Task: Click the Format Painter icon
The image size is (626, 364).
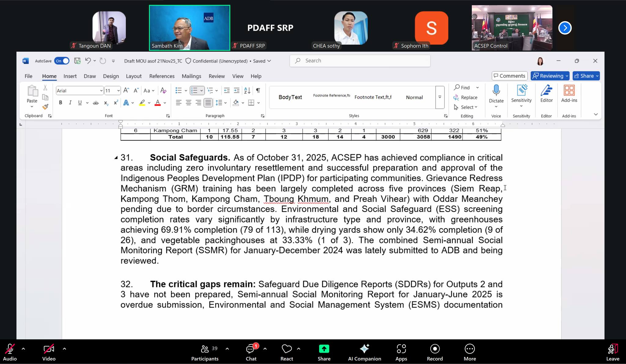Action: click(45, 107)
